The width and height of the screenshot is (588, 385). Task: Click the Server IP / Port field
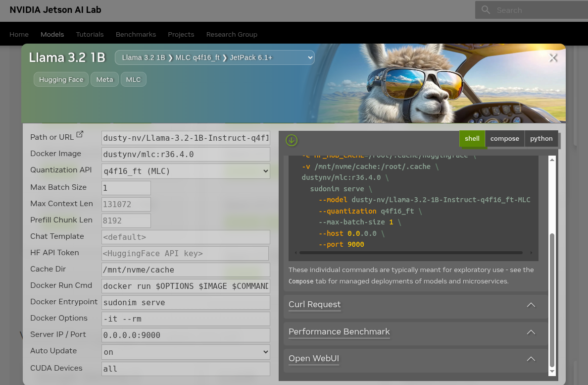pos(186,335)
